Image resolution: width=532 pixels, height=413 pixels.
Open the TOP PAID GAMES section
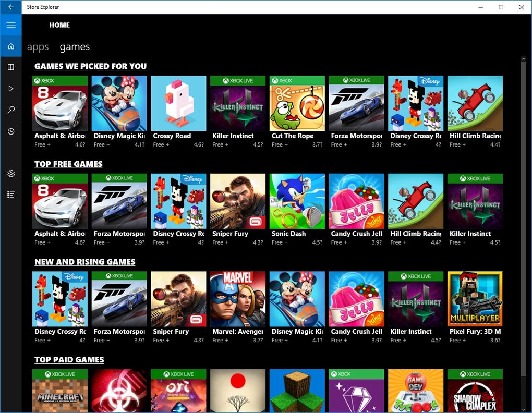(x=68, y=359)
